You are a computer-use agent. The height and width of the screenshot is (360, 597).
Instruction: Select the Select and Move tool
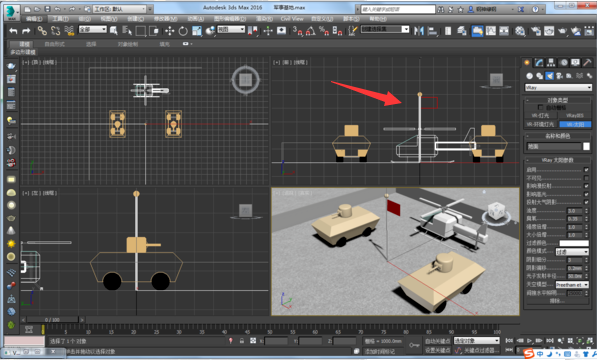169,31
